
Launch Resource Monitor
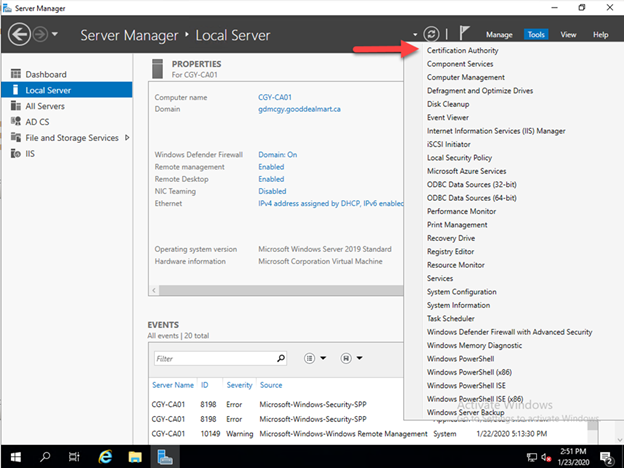tap(456, 265)
